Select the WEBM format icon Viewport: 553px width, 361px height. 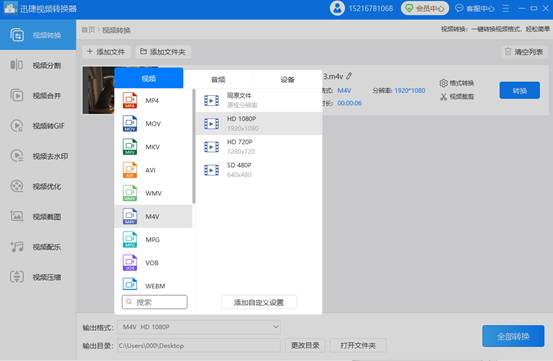[130, 284]
